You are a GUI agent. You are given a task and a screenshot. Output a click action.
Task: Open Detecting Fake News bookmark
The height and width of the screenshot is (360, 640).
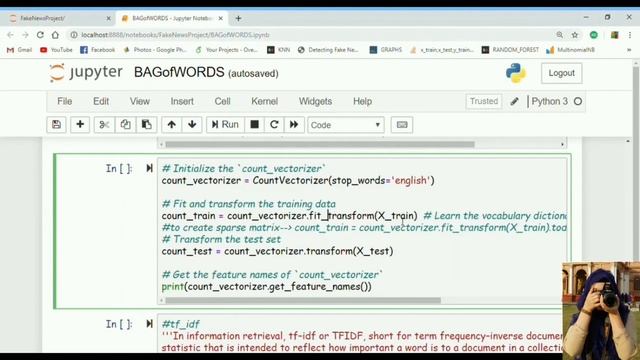tap(328, 50)
